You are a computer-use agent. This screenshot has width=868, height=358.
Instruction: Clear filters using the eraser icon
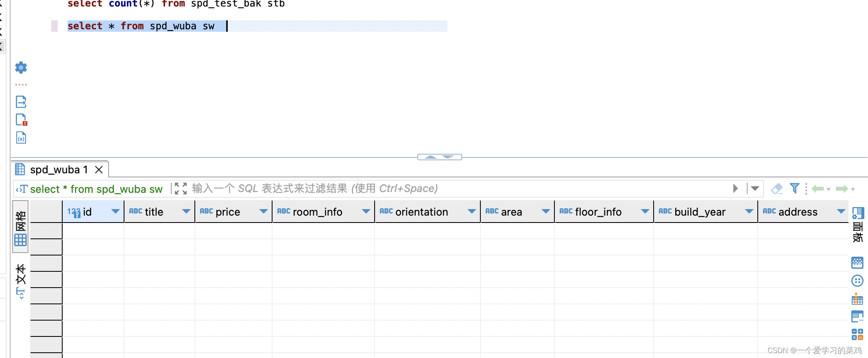(777, 188)
